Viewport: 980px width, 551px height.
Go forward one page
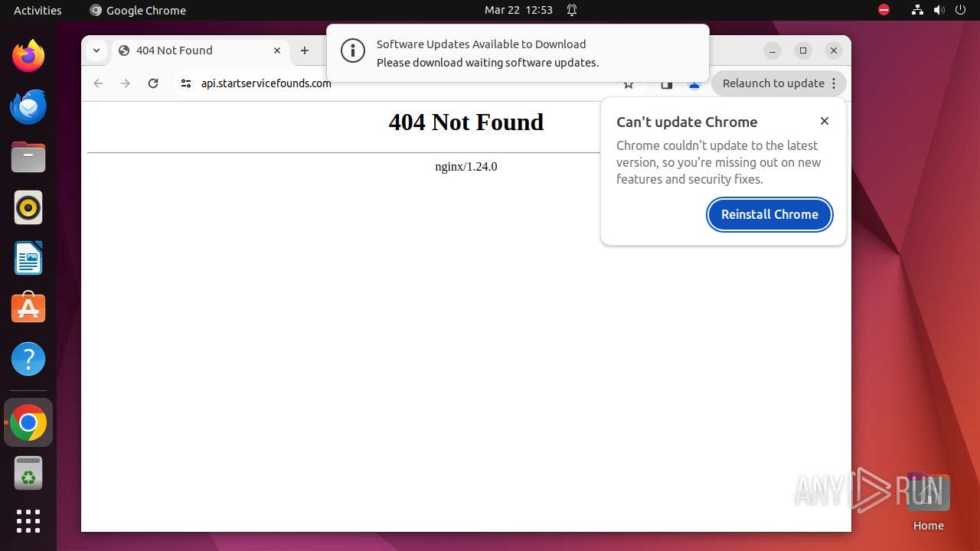[x=126, y=83]
